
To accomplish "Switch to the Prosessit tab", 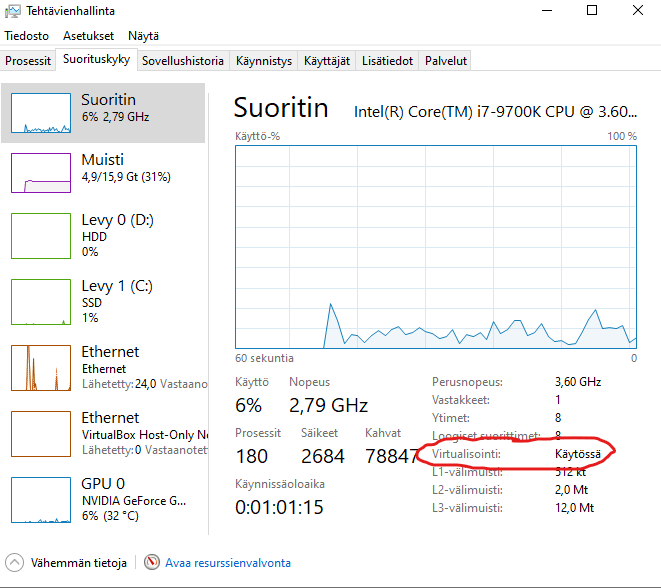I will pos(28,61).
